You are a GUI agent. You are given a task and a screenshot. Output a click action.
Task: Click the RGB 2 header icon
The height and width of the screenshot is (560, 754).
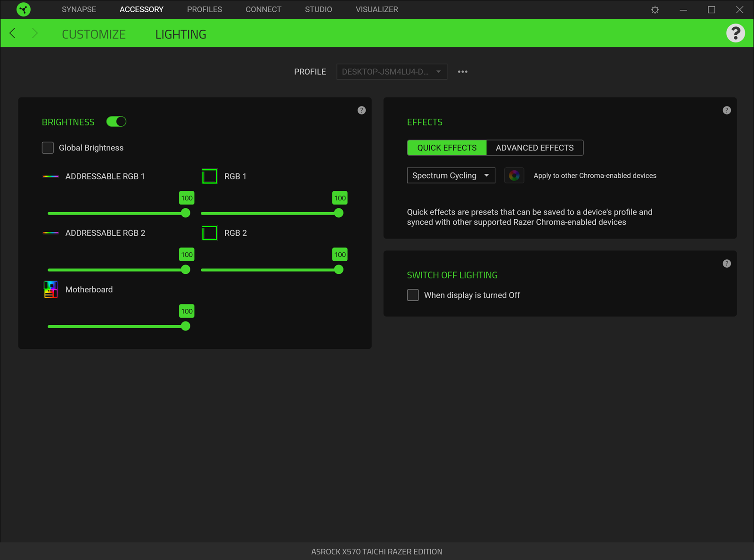(210, 233)
